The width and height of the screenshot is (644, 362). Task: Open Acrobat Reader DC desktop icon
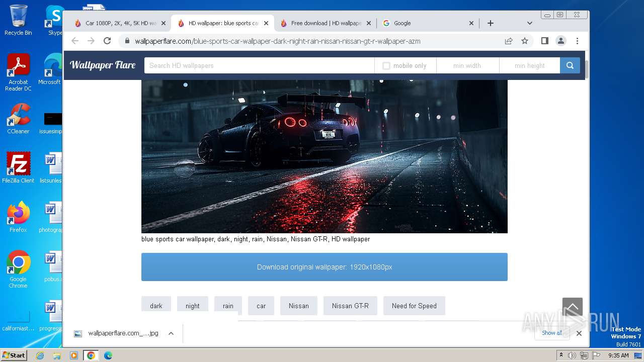pos(18,73)
